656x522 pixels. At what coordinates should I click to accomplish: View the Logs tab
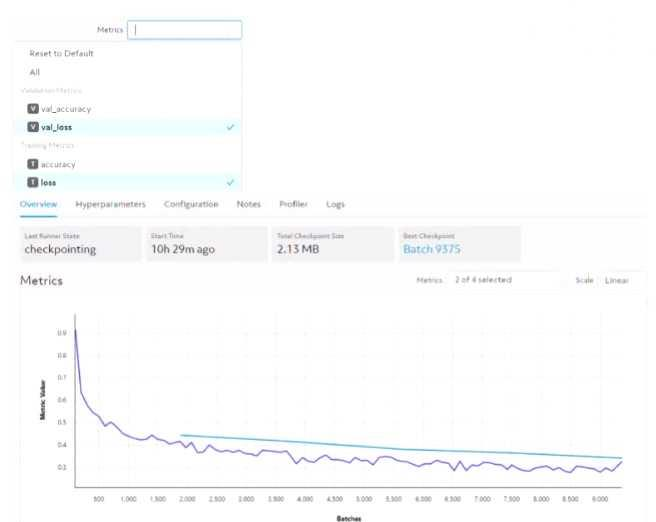(335, 204)
